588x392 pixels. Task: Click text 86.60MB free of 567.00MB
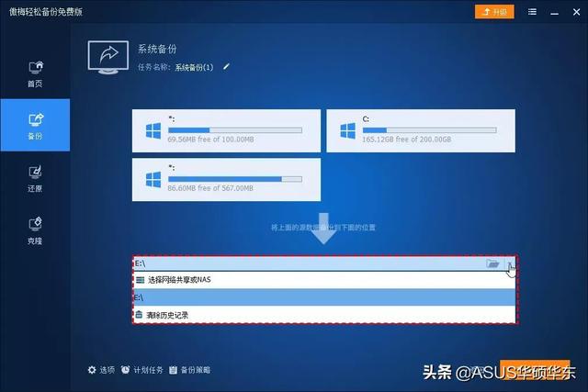tap(210, 188)
